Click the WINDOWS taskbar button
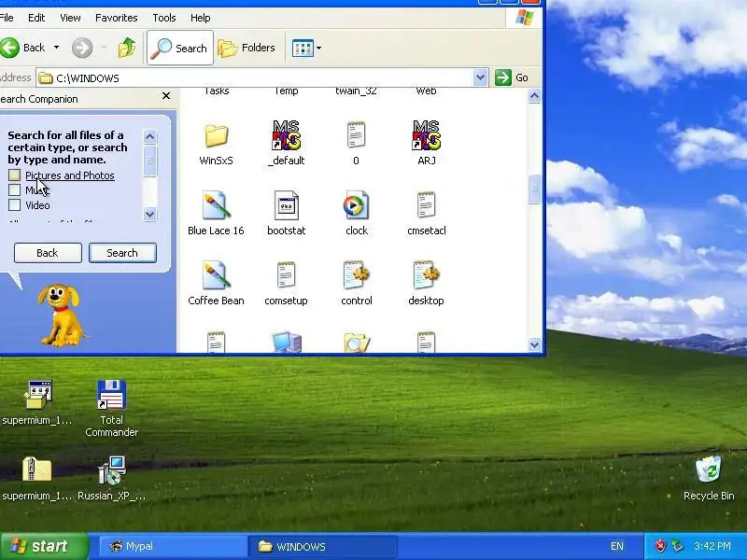The image size is (747, 560). click(322, 546)
